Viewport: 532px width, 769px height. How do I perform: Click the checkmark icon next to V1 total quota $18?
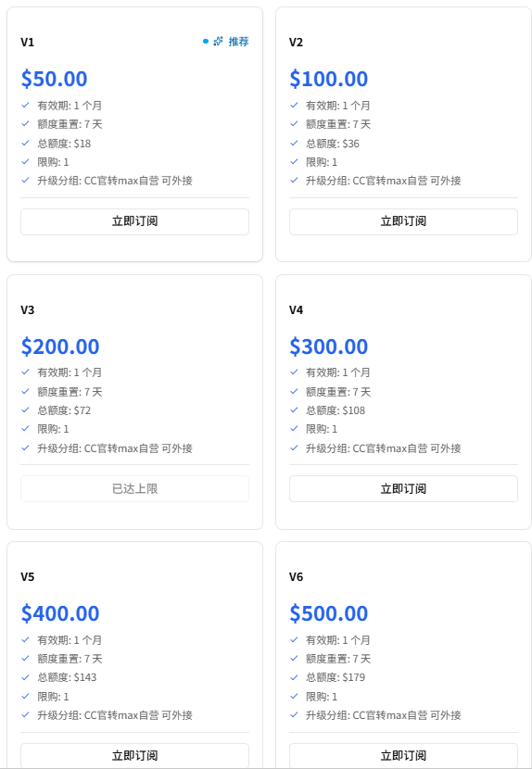tap(26, 144)
